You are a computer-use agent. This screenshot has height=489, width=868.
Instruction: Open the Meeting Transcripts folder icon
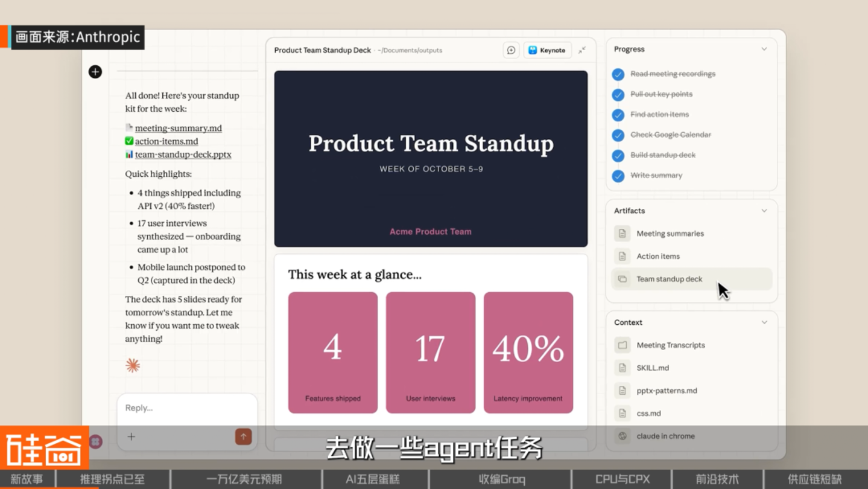point(622,345)
